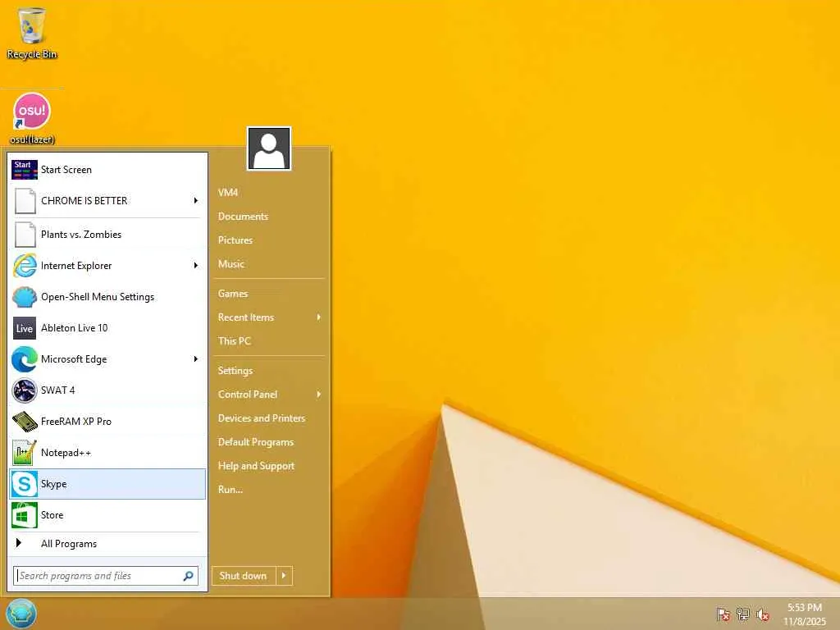Expand CHROME IS BETTER submenu arrow

pyautogui.click(x=195, y=200)
